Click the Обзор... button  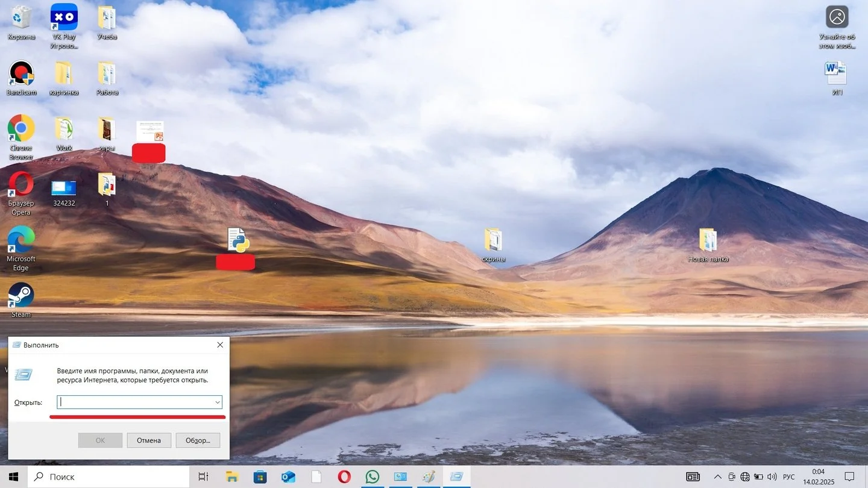pos(198,440)
